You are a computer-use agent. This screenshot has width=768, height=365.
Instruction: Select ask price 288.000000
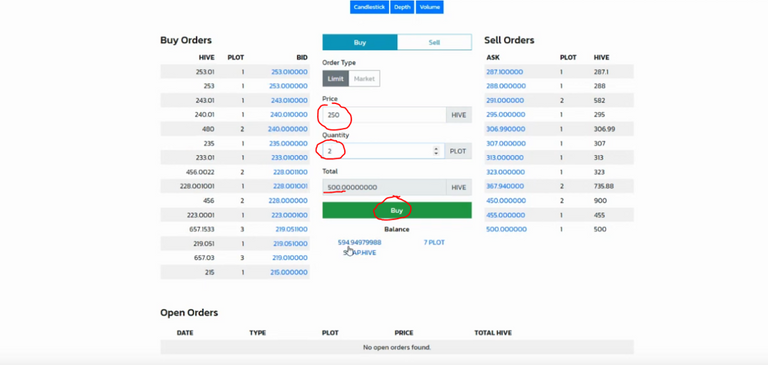coord(506,86)
